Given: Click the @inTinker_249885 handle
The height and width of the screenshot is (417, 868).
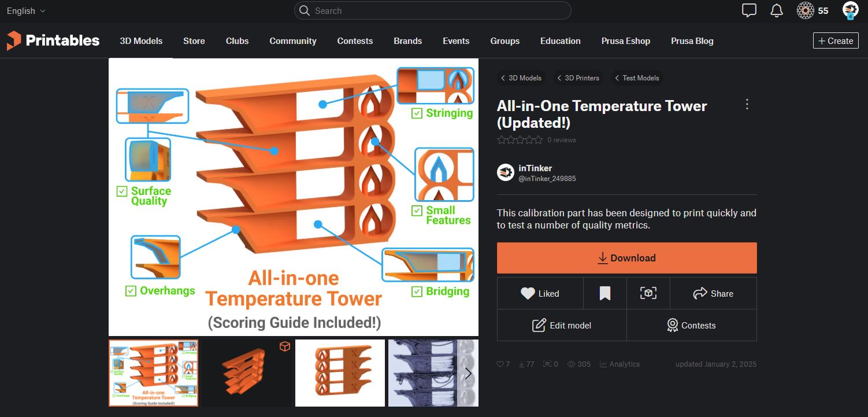Looking at the screenshot, I should [547, 179].
